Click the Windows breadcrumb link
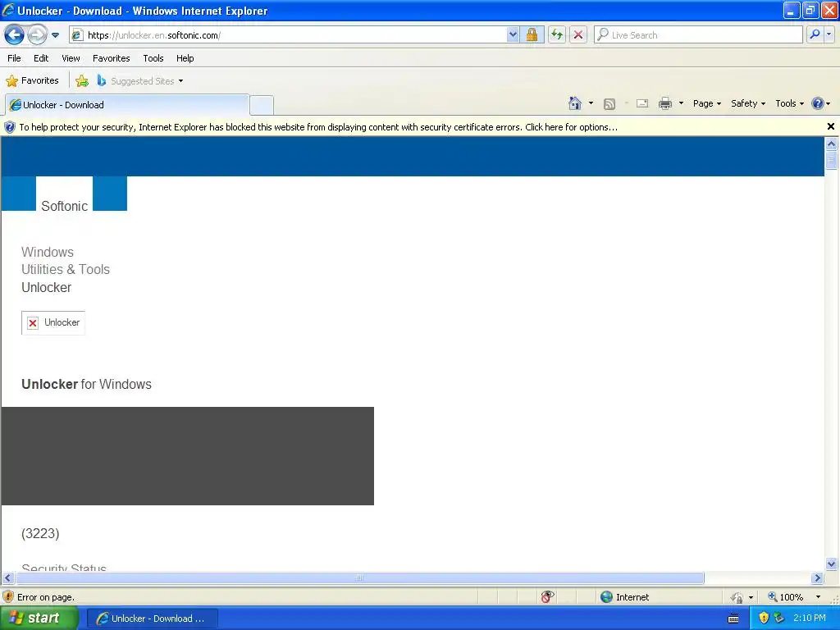This screenshot has width=840, height=630. (48, 253)
